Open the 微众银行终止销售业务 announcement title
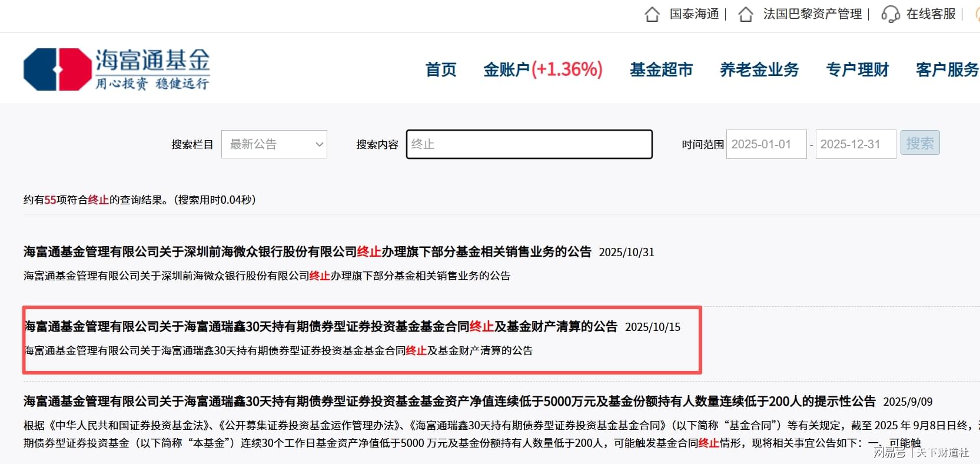 click(307, 252)
